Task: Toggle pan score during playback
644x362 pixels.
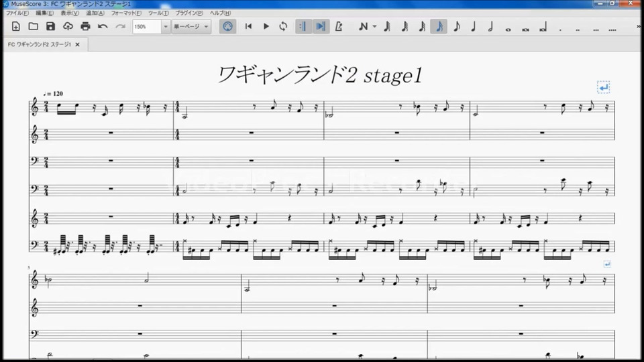Action: pos(321,27)
